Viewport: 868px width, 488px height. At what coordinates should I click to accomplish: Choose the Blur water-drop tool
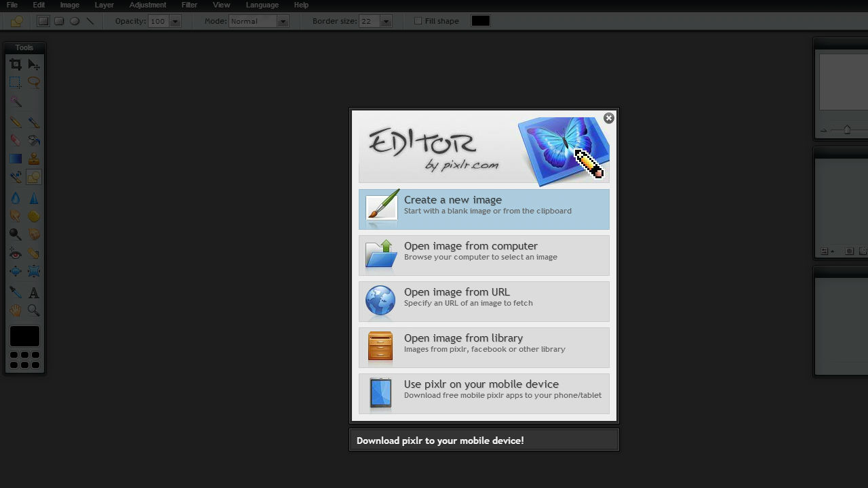[x=15, y=198]
